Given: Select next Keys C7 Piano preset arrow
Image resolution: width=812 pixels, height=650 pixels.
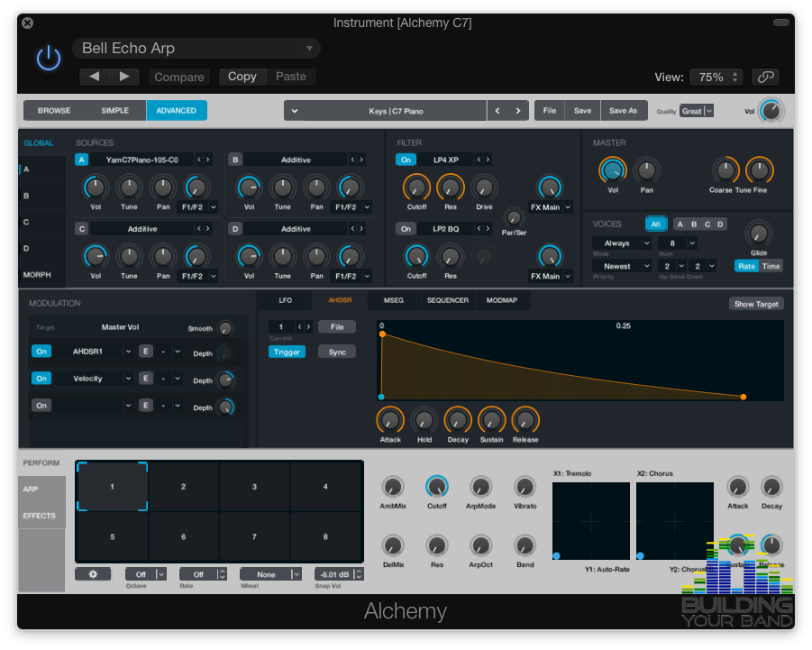Looking at the screenshot, I should click(x=518, y=111).
